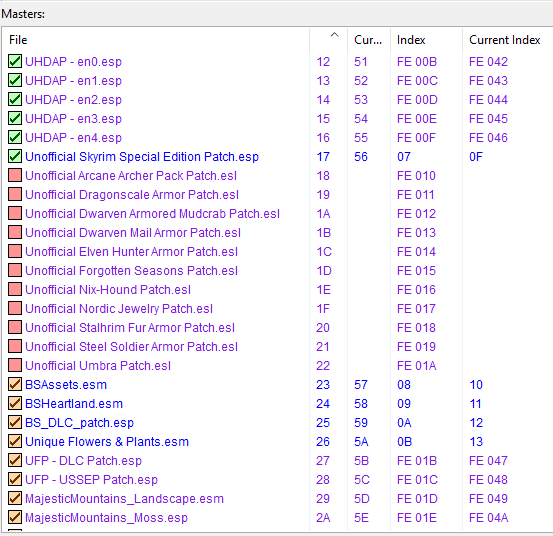Select the BS_DLC_patch.esp filename
Image resolution: width=553 pixels, height=536 pixels.
coord(79,423)
